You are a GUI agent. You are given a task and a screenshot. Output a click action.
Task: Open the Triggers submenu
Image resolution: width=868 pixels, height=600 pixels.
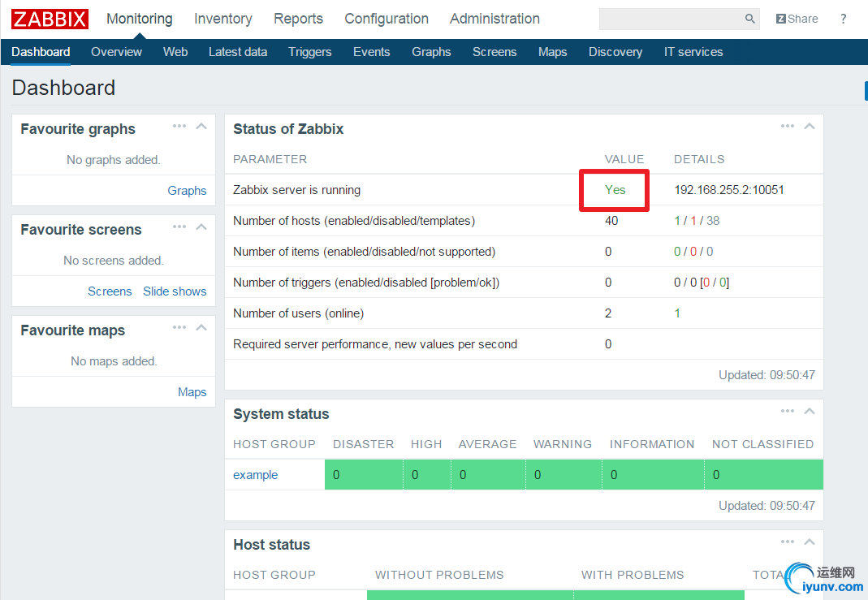click(x=310, y=52)
